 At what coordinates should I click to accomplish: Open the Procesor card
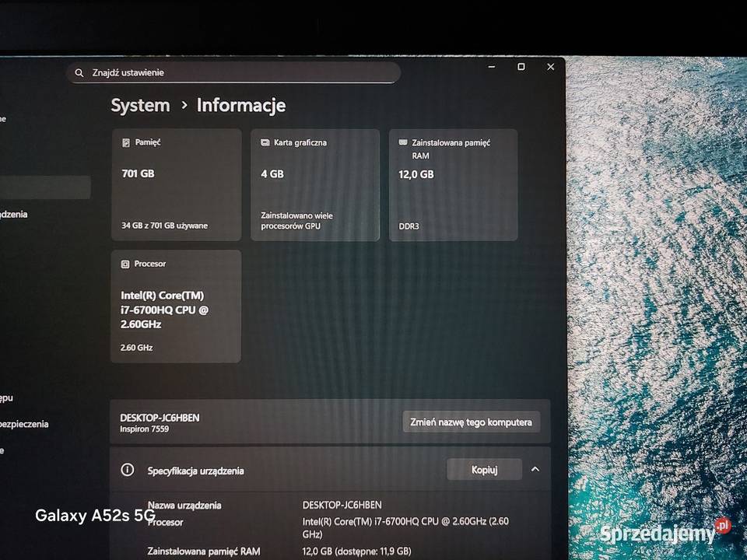click(176, 306)
